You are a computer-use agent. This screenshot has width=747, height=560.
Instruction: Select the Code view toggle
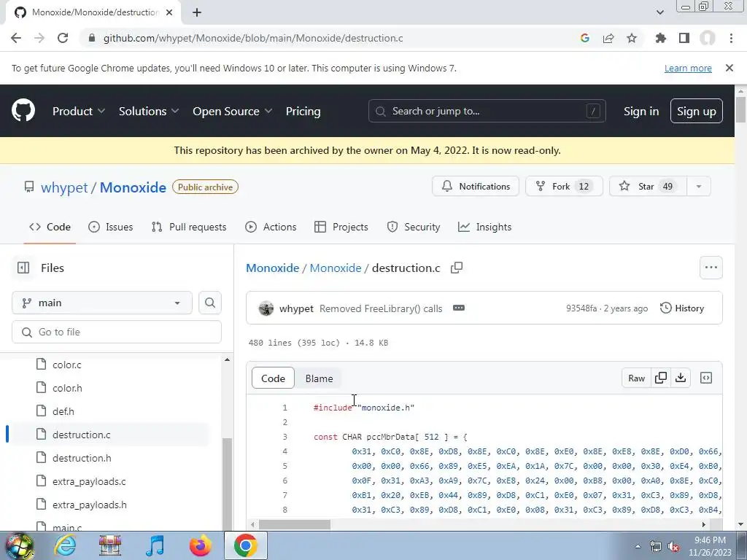273,378
